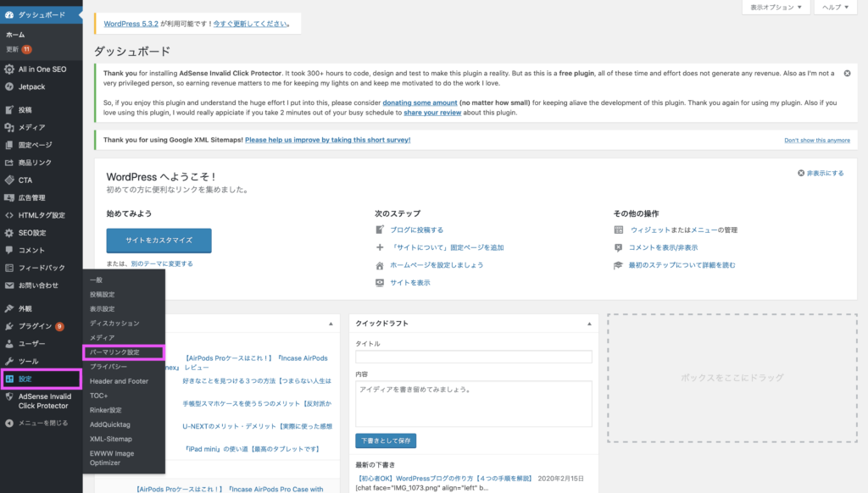
Task: Click コメントを表示/非表示 link
Action: coord(663,248)
